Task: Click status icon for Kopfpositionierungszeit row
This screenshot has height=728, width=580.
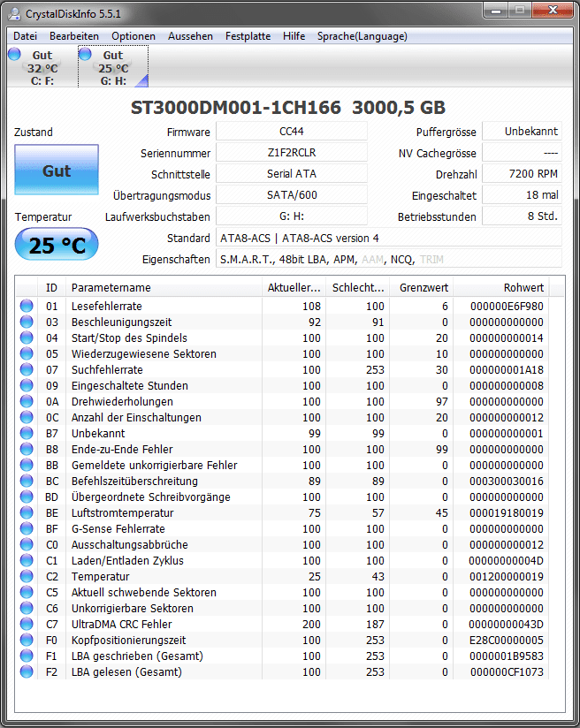Action: [27, 640]
